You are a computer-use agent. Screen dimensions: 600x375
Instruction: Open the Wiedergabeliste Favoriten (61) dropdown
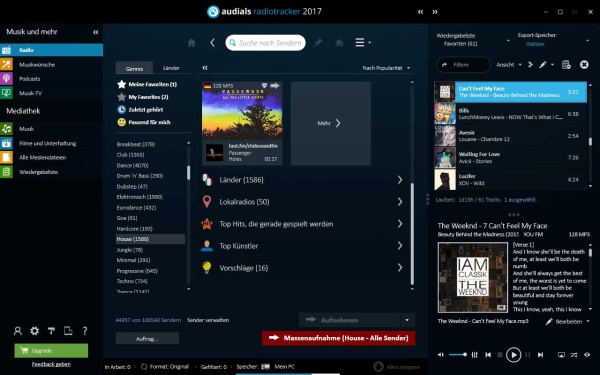point(473,40)
